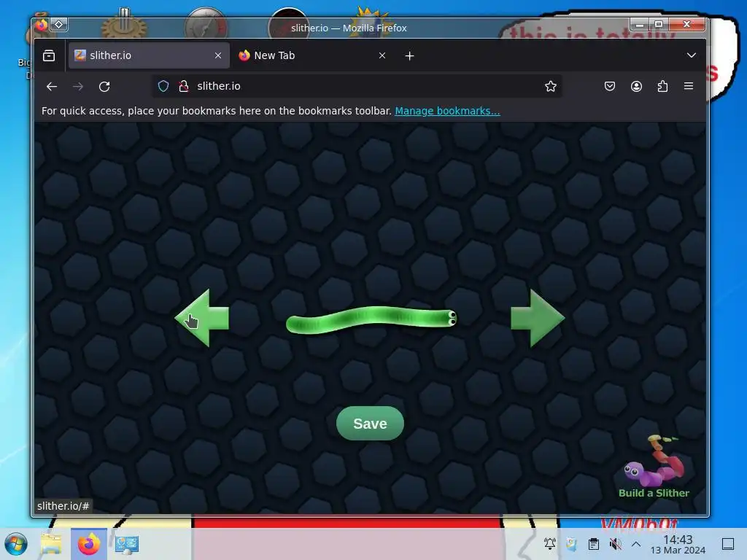
Task: Click the green snake preview
Action: coord(371,319)
